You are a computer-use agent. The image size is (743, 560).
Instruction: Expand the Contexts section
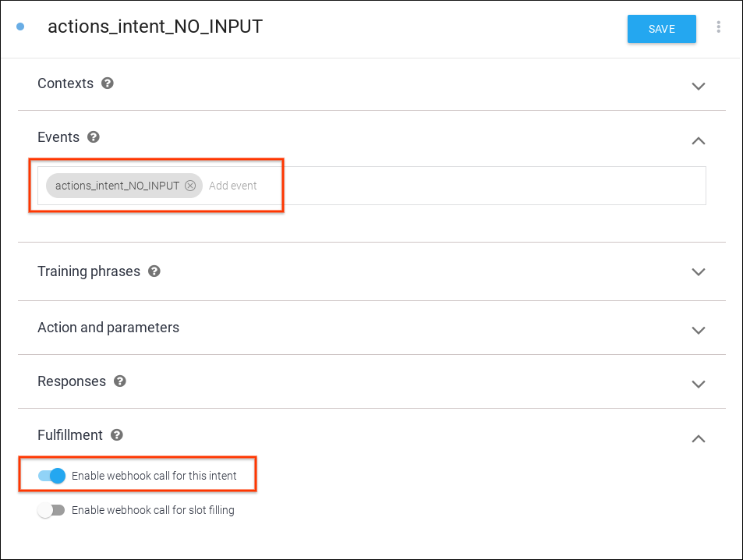click(x=698, y=86)
